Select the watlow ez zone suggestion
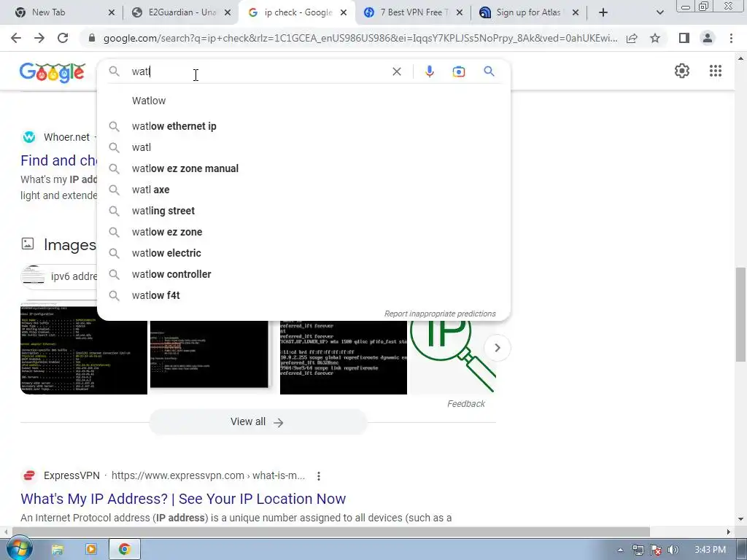The width and height of the screenshot is (747, 560). pos(303,232)
